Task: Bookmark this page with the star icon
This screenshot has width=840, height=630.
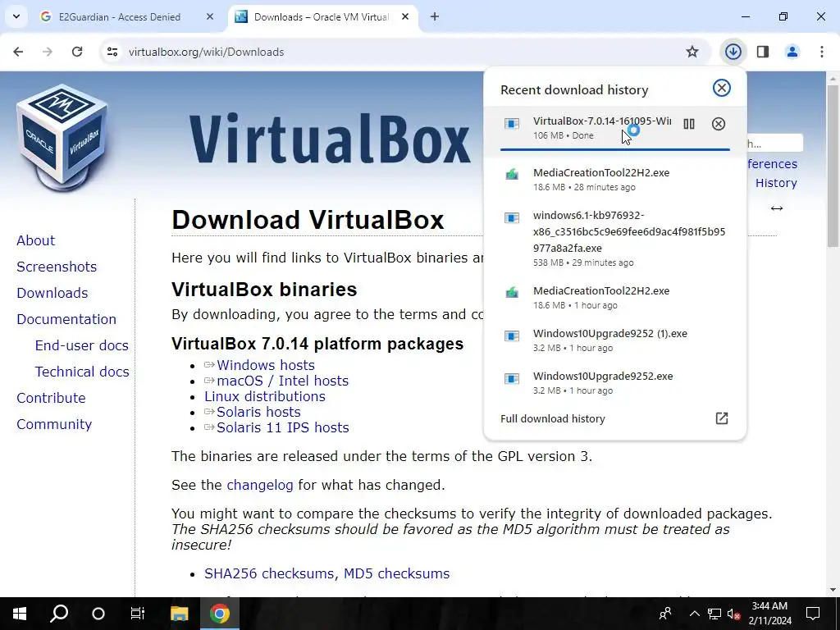Action: pyautogui.click(x=692, y=52)
